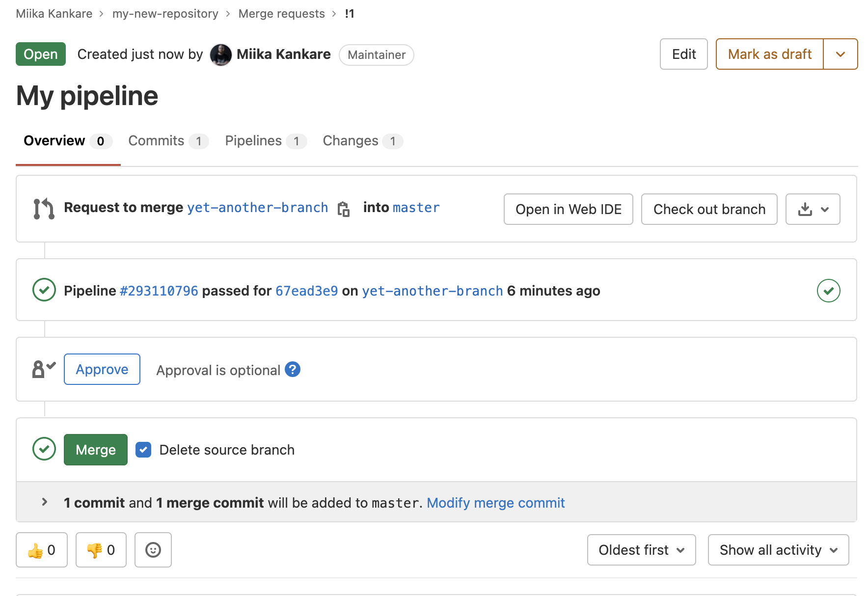This screenshot has width=868, height=596.
Task: Copy the source branch name icon
Action: (344, 209)
